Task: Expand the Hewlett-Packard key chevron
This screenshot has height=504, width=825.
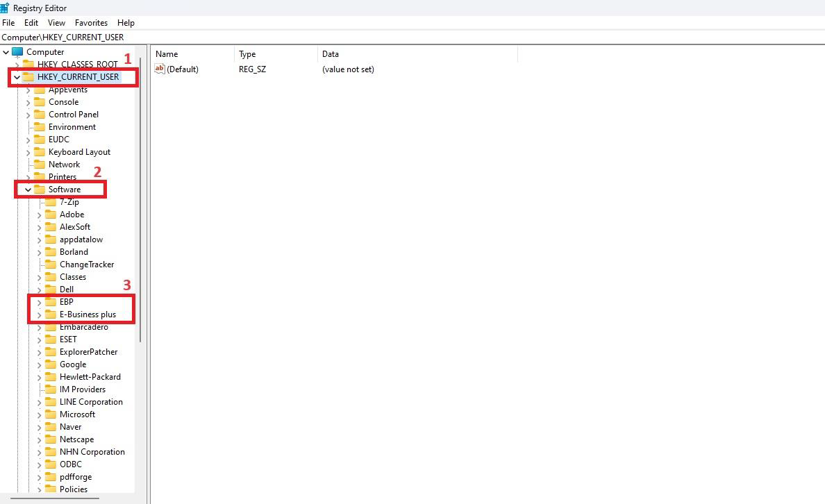Action: pos(39,377)
